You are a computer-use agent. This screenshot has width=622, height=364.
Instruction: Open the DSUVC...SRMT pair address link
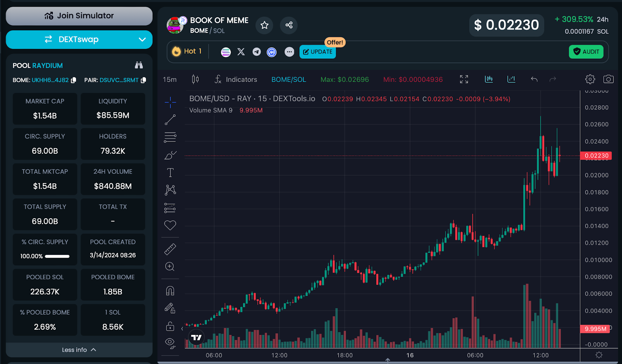[119, 80]
